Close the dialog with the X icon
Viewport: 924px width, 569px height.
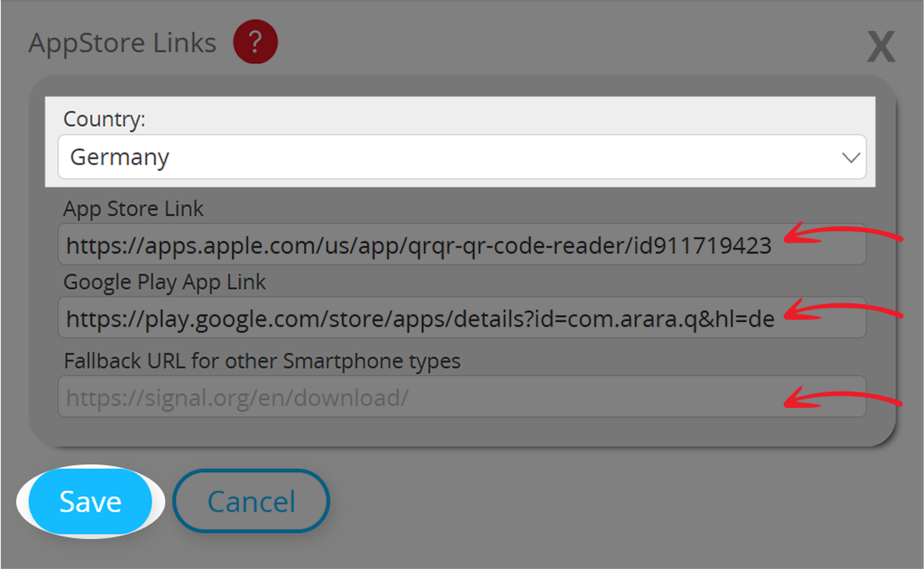[x=880, y=47]
